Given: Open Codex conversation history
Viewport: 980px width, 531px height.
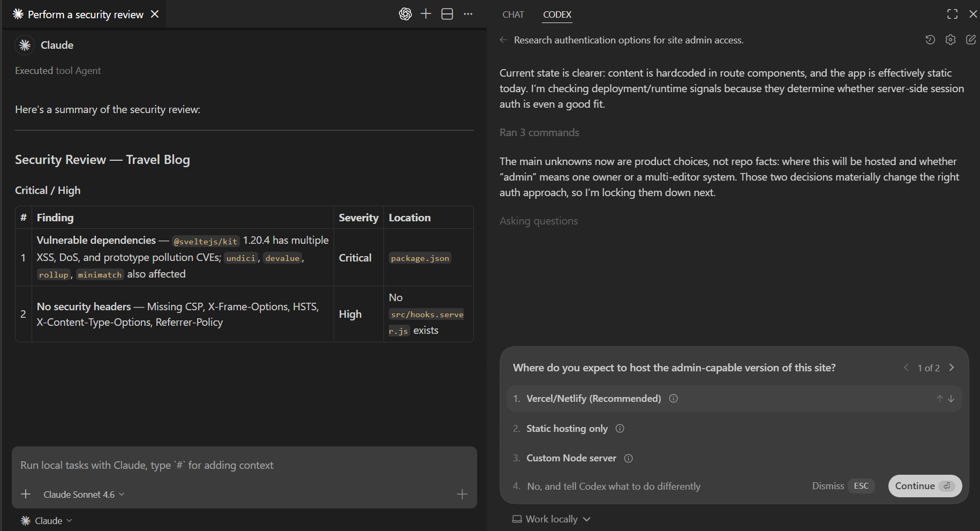Looking at the screenshot, I should tap(930, 40).
